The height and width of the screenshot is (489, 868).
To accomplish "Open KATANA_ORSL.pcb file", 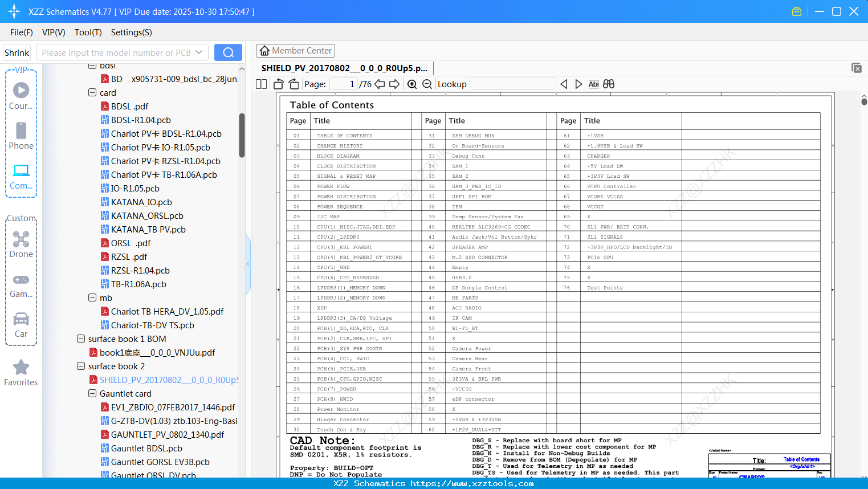I will point(142,215).
